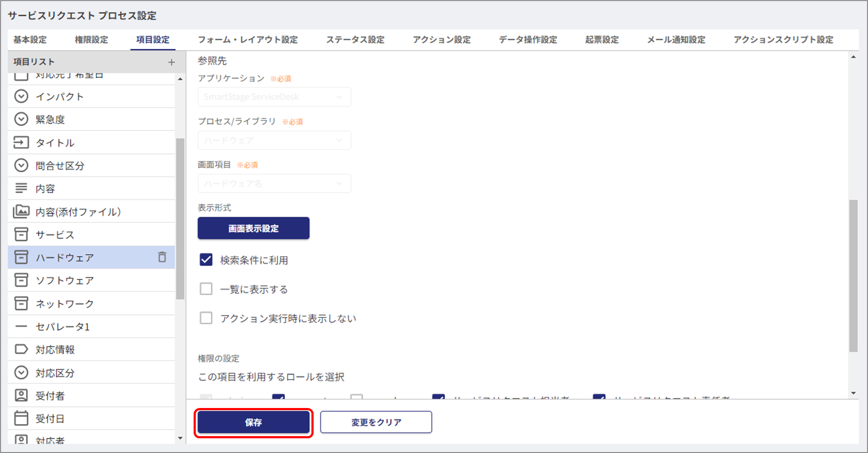Click the 対応情報 label icon
Screen dimensions: 868x453
click(21, 349)
